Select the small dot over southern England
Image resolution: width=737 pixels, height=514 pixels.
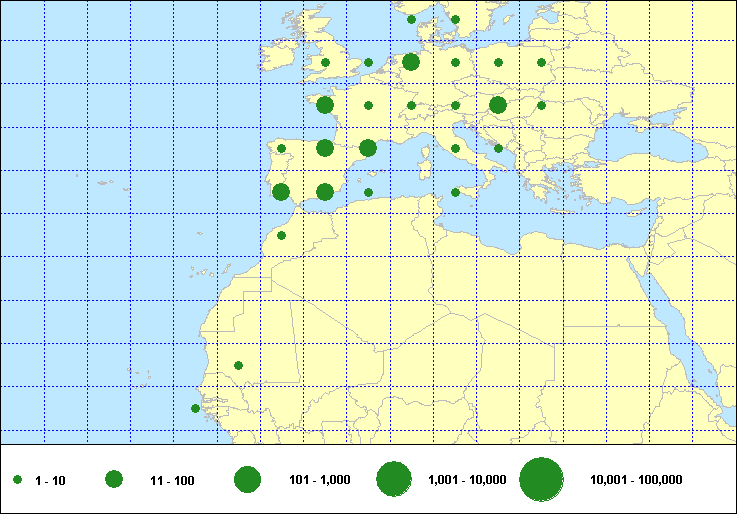click(325, 63)
